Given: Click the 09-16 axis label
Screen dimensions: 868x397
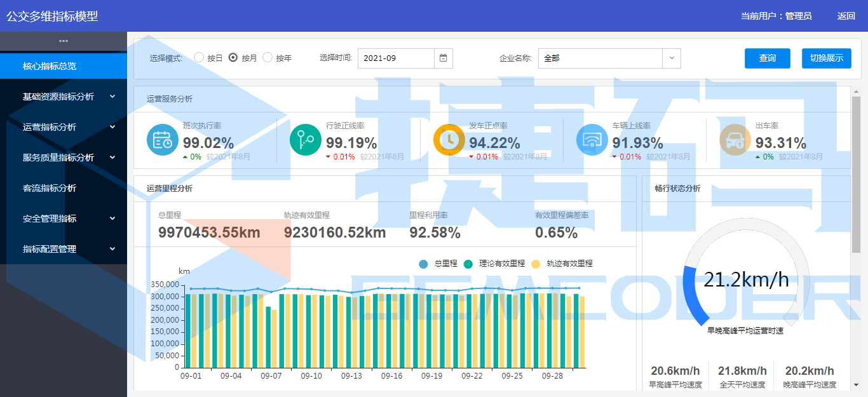Looking at the screenshot, I should [391, 376].
